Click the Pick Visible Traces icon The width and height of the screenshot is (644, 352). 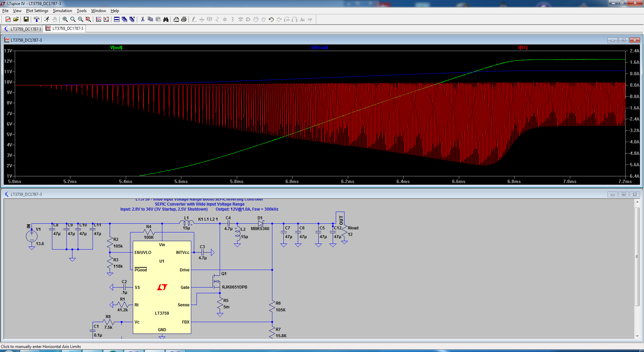click(x=99, y=19)
